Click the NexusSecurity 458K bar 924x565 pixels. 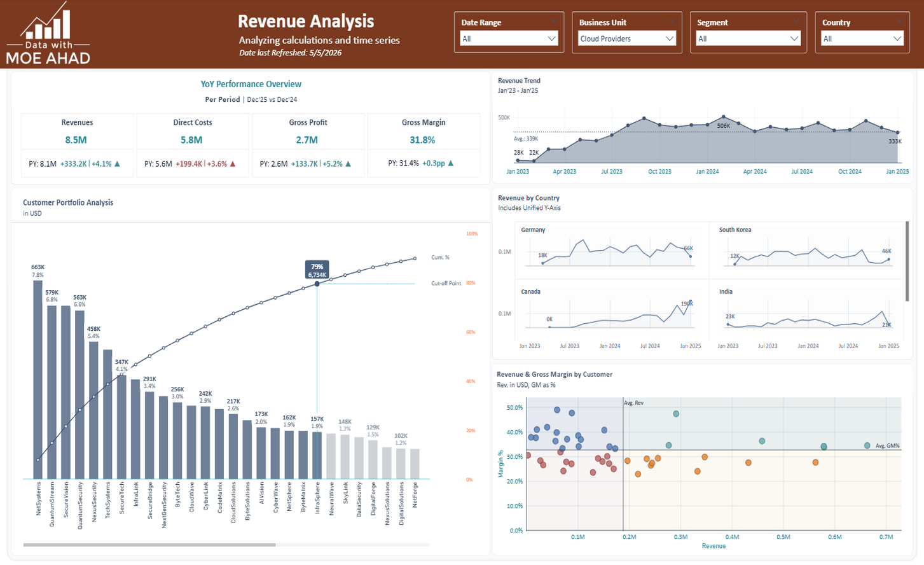(93, 410)
